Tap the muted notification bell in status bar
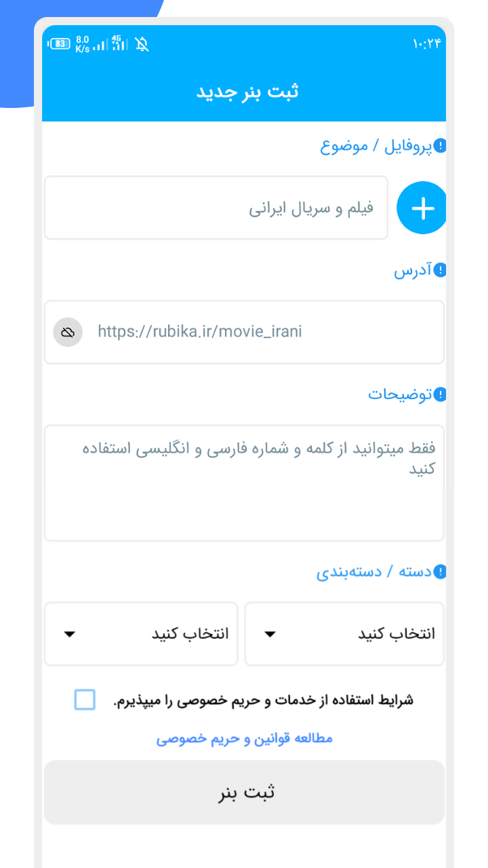The image size is (488, 868). point(142,44)
